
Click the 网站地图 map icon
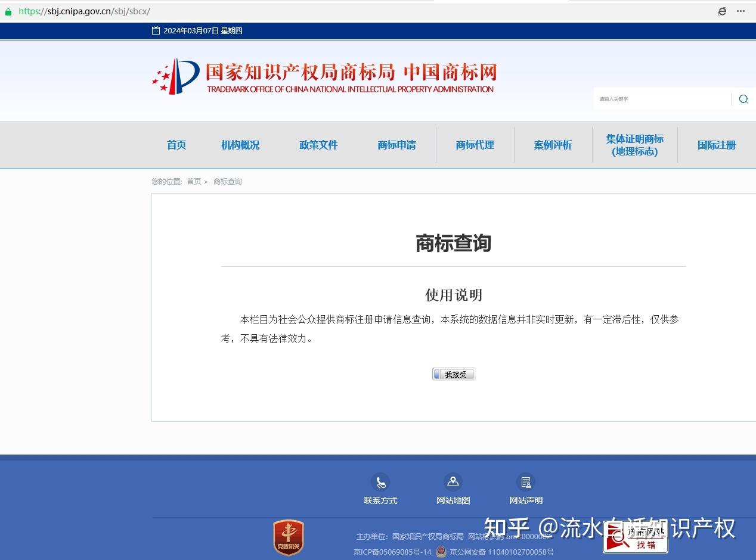click(x=453, y=482)
